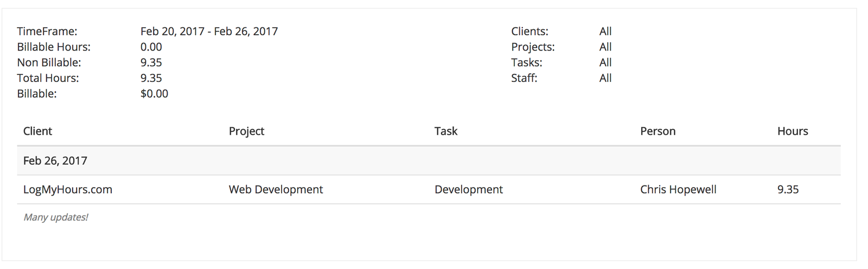Click the Task column header
Image resolution: width=868 pixels, height=269 pixels.
pyautogui.click(x=446, y=131)
